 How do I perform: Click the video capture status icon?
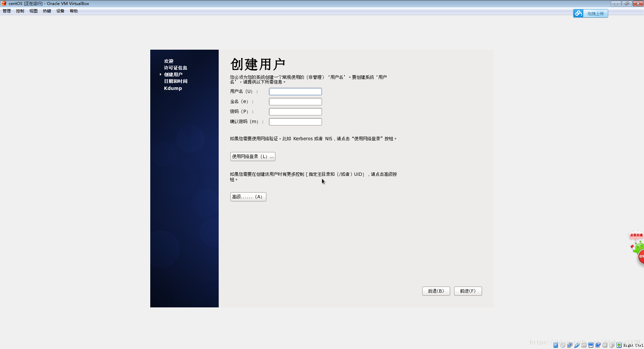click(598, 345)
